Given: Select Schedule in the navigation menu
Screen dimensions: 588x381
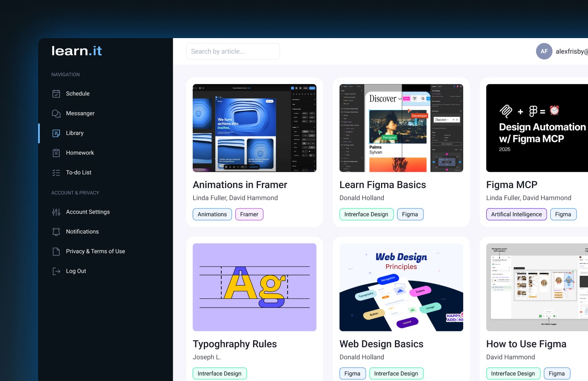Looking at the screenshot, I should click(77, 93).
